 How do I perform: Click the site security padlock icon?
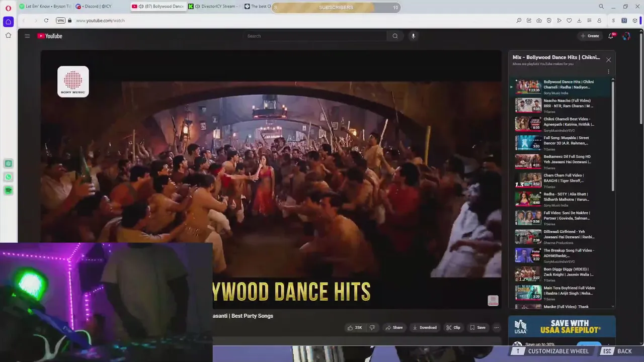[70, 21]
